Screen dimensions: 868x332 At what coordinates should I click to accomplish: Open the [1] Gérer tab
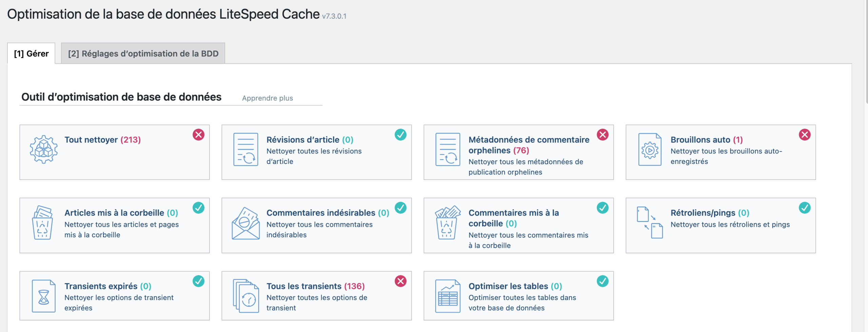(31, 53)
